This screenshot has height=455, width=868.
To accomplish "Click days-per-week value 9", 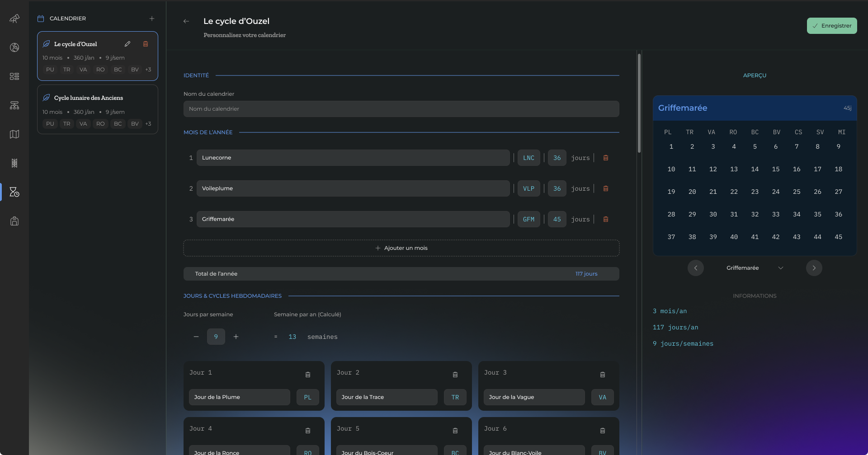I will pyautogui.click(x=216, y=337).
